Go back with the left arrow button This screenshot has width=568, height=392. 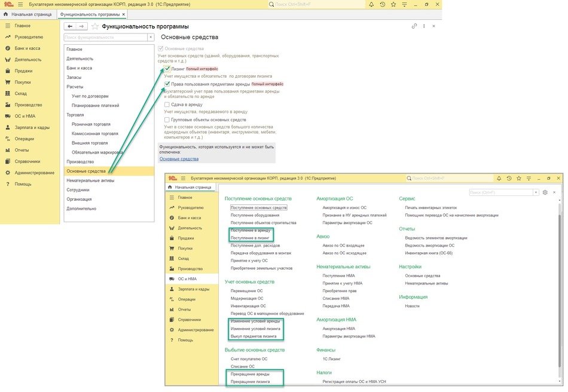tap(71, 26)
